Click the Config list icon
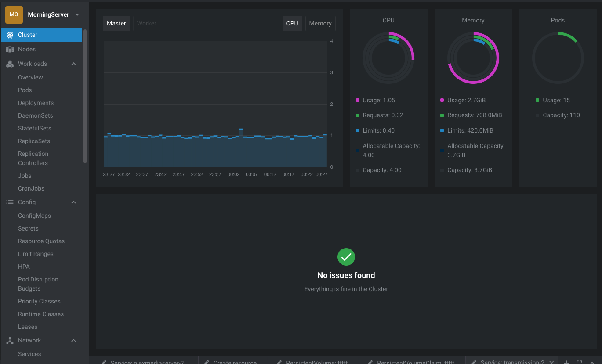This screenshot has height=364, width=602. pyautogui.click(x=10, y=202)
